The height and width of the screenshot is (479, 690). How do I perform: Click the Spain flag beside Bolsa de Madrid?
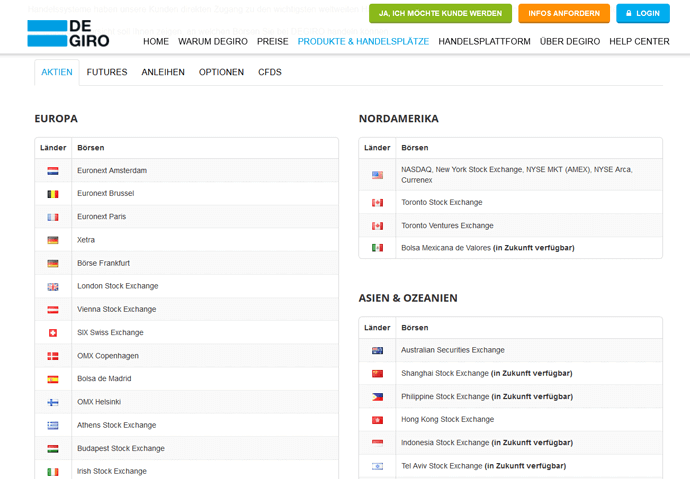point(53,379)
